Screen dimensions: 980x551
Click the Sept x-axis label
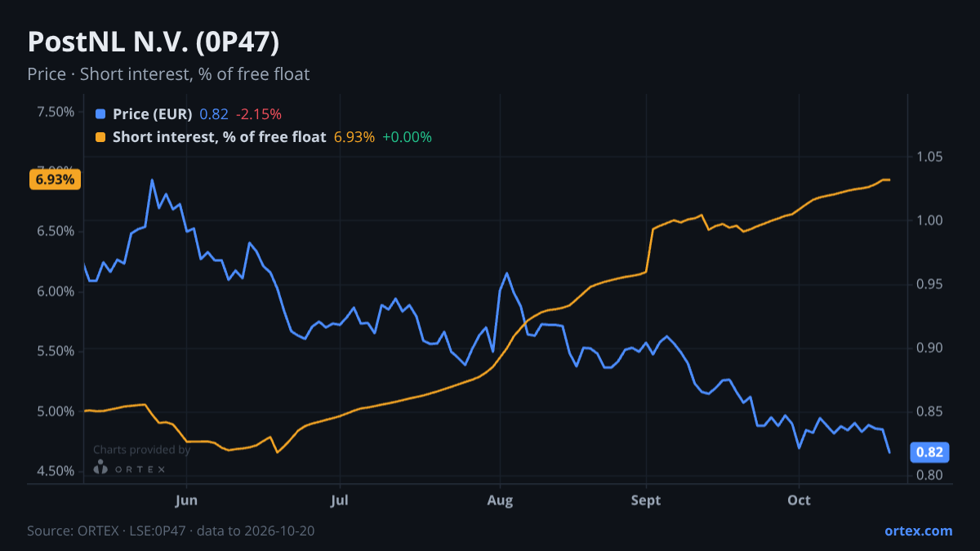(646, 500)
